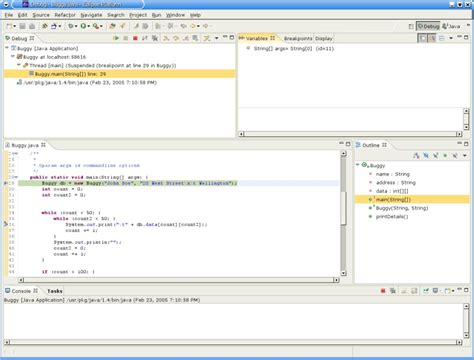
Task: Switch to the Variables tab
Action: coord(257,38)
